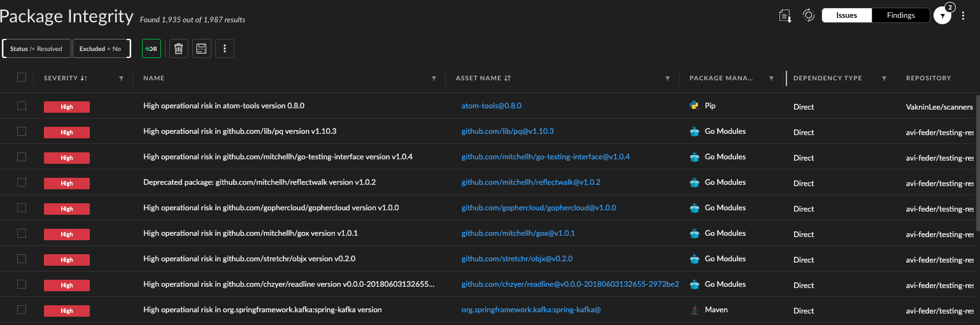980x325 pixels.
Task: Delete the filters with the trash icon
Action: (178, 48)
